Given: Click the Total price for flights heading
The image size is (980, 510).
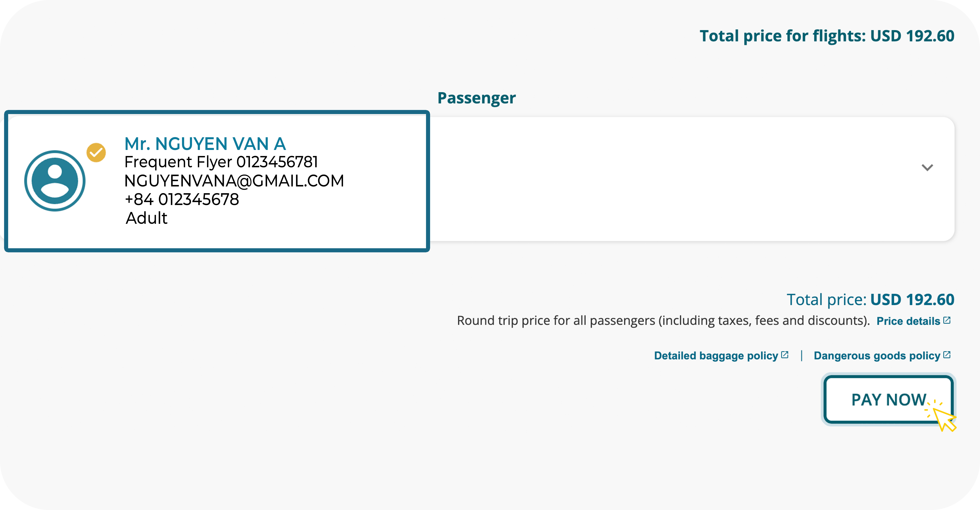Looking at the screenshot, I should (827, 36).
